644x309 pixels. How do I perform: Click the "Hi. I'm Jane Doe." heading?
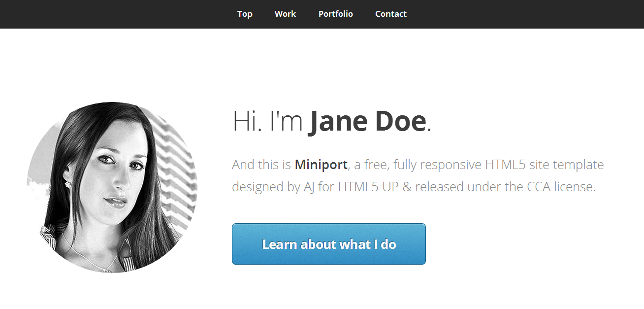coord(332,121)
